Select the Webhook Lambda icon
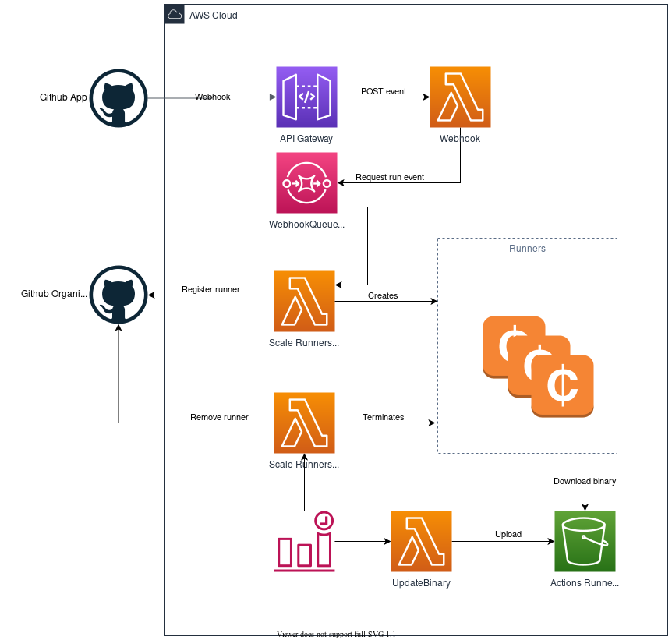672x640 pixels. [460, 97]
